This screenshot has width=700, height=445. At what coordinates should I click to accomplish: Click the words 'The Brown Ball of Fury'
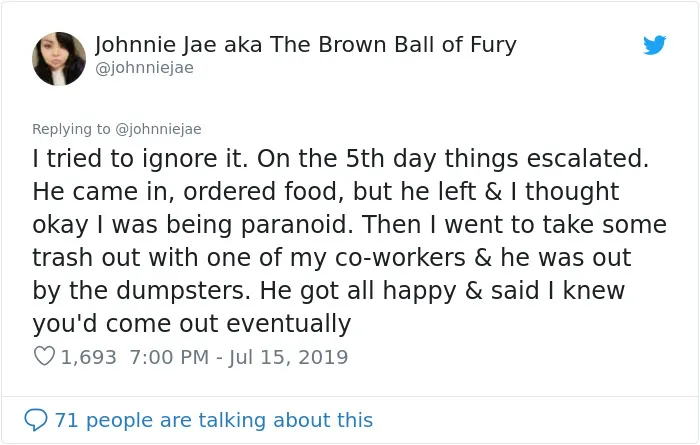point(393,45)
